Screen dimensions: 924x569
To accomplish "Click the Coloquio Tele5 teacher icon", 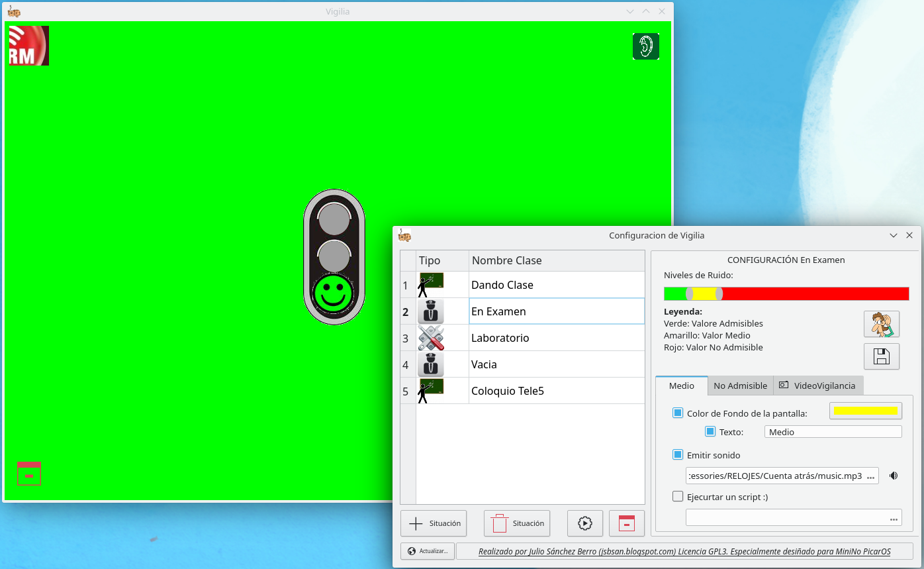I will tap(431, 391).
